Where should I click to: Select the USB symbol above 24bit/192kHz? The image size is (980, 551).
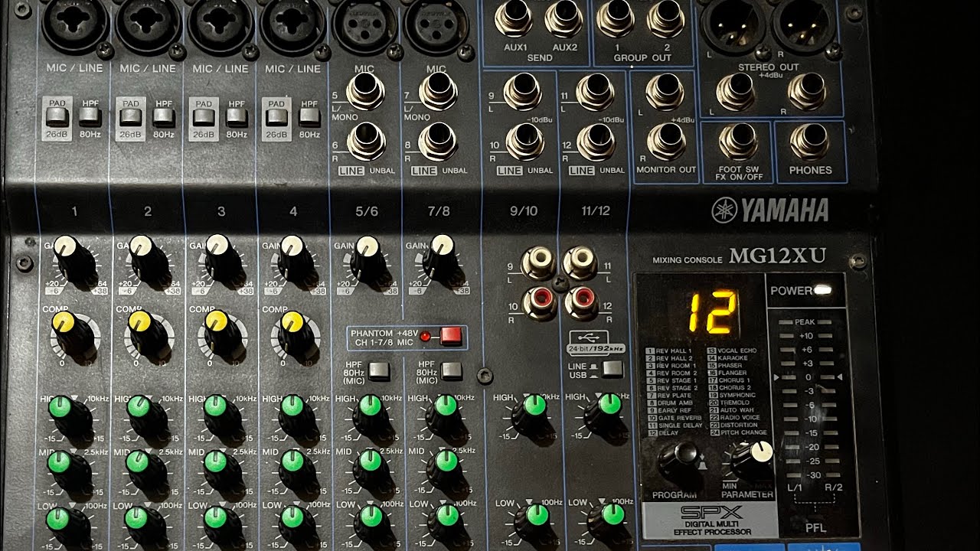(x=589, y=337)
